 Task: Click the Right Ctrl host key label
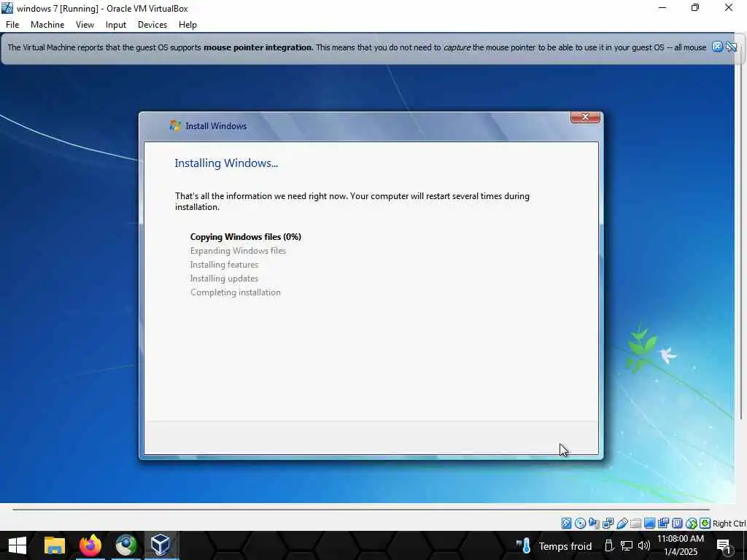[x=729, y=524]
